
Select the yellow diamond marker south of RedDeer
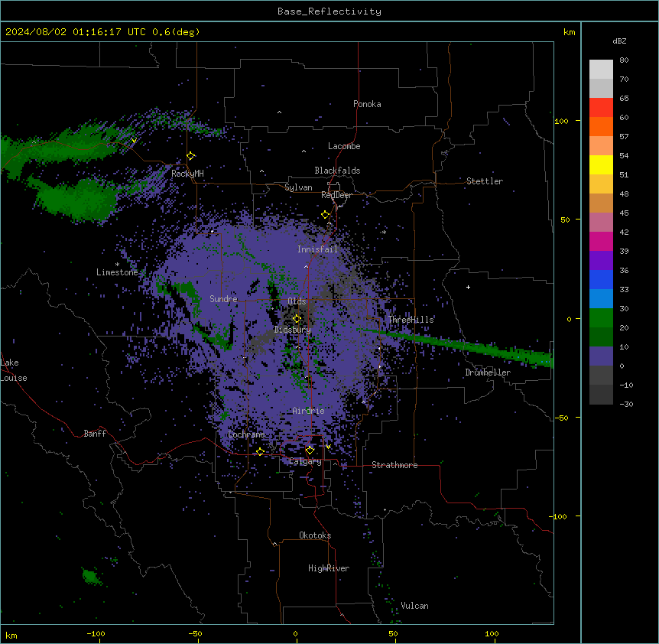click(325, 215)
